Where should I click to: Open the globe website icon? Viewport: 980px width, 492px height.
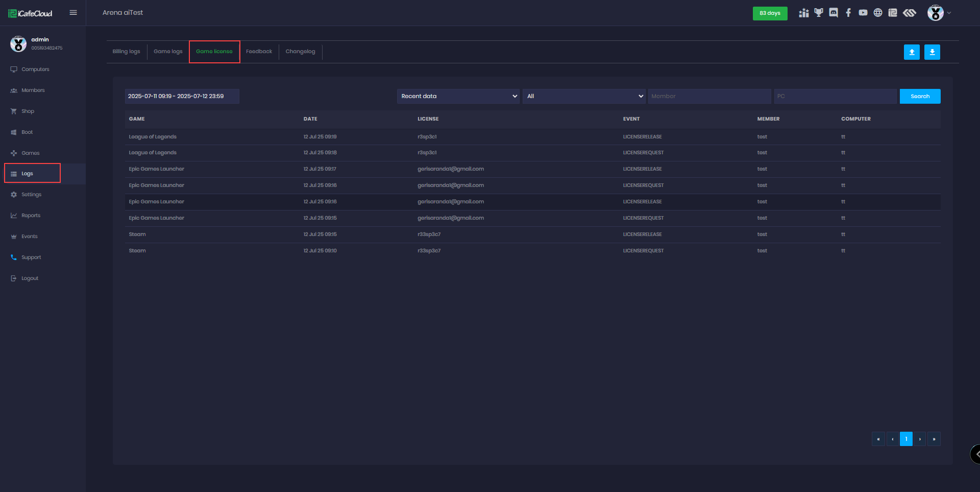(878, 13)
